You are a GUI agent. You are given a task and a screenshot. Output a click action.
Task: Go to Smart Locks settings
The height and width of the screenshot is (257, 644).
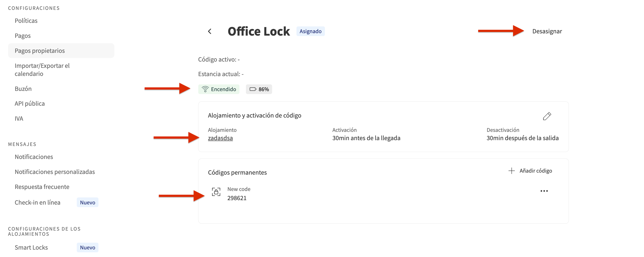point(31,247)
